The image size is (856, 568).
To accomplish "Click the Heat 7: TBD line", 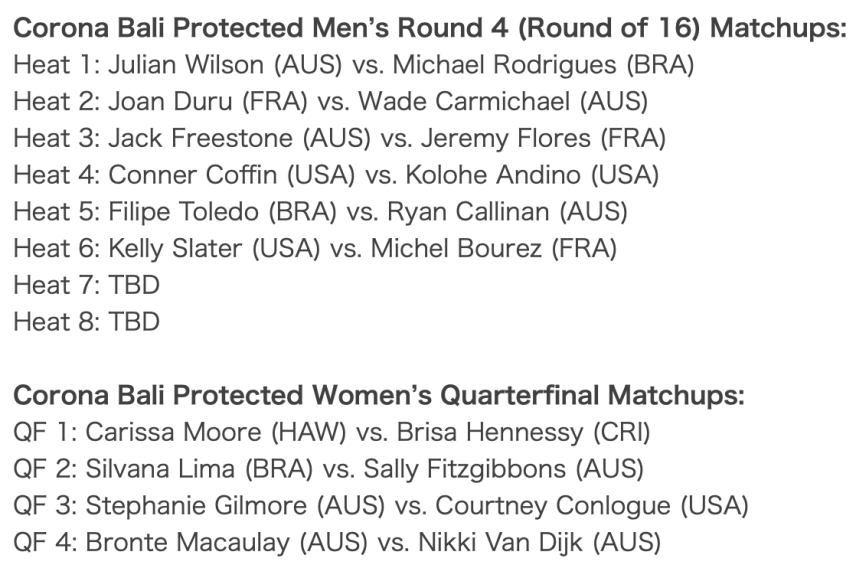I will point(86,285).
